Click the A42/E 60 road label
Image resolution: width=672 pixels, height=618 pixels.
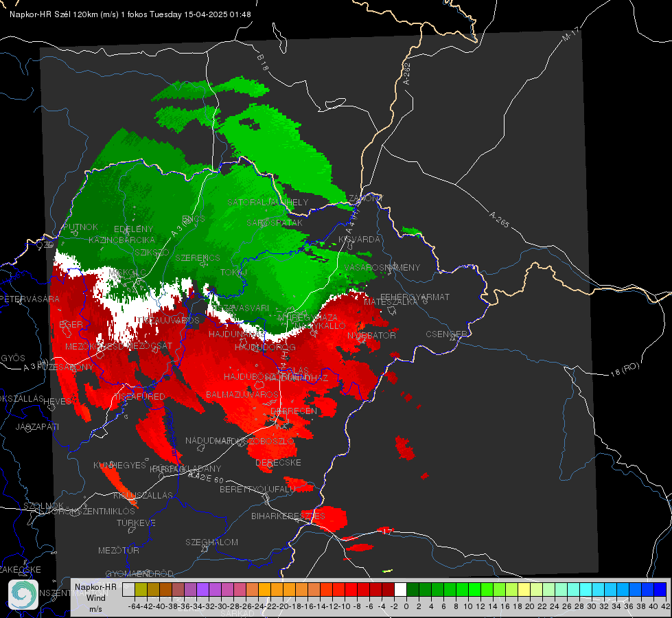point(207,477)
